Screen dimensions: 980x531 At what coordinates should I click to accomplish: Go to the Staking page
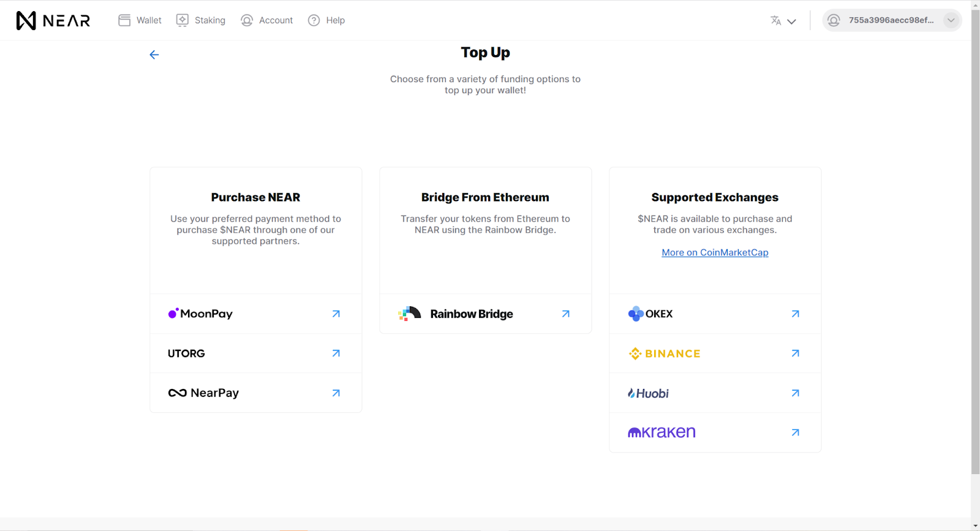click(x=201, y=20)
